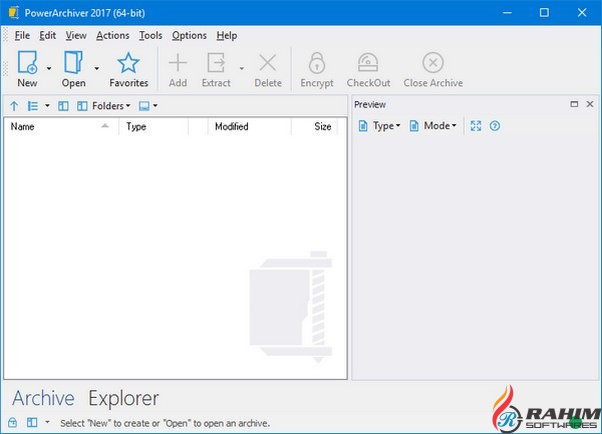This screenshot has width=602, height=434.
Task: Open the New button dropdown arrow
Action: point(49,68)
